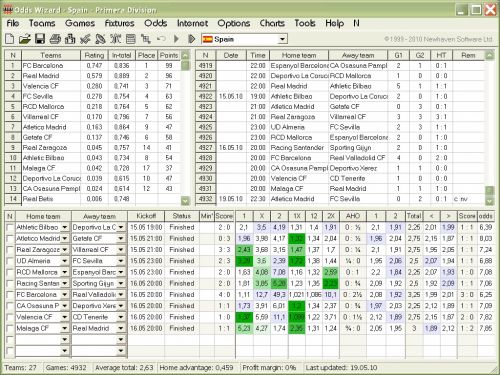The height and width of the screenshot is (375, 500).
Task: Click the Points column header in teams table
Action: (169, 55)
